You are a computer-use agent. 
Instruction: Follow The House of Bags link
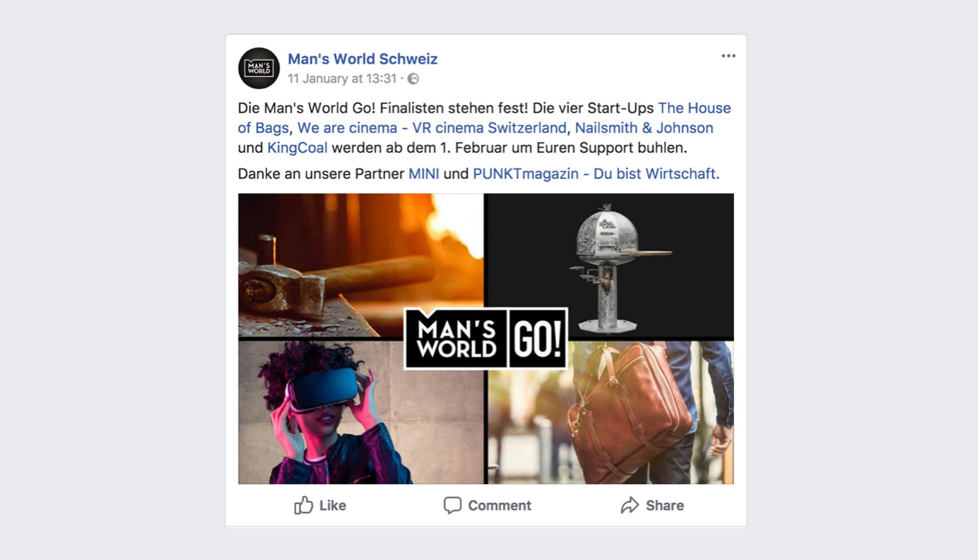pos(484,118)
